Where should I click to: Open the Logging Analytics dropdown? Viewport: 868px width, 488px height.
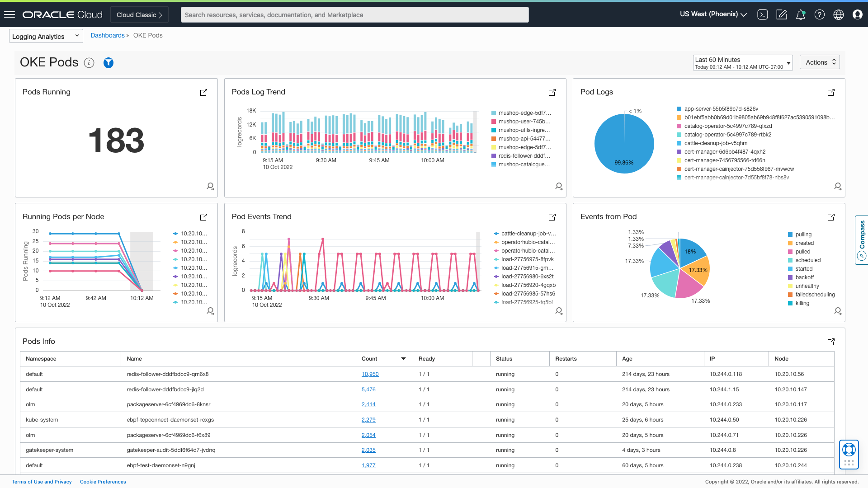46,36
